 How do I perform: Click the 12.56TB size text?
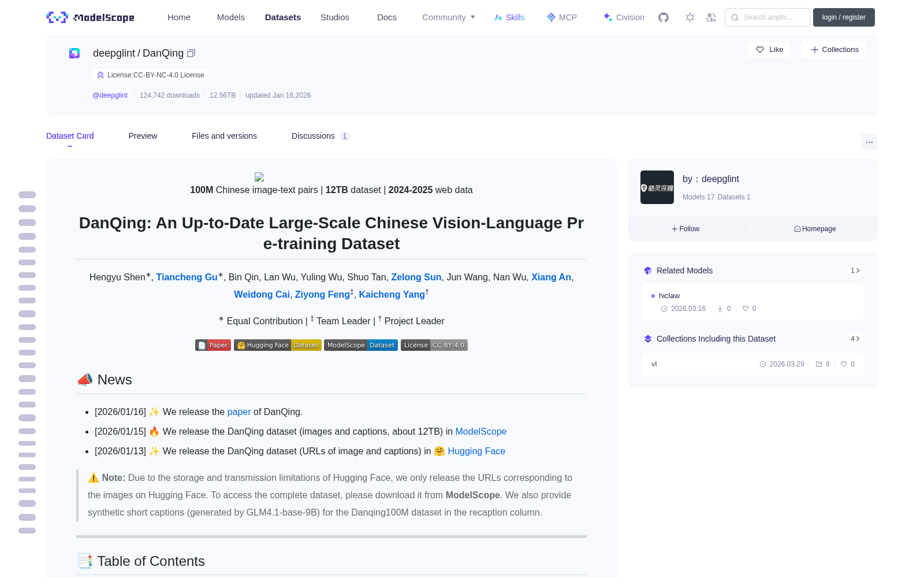click(223, 95)
